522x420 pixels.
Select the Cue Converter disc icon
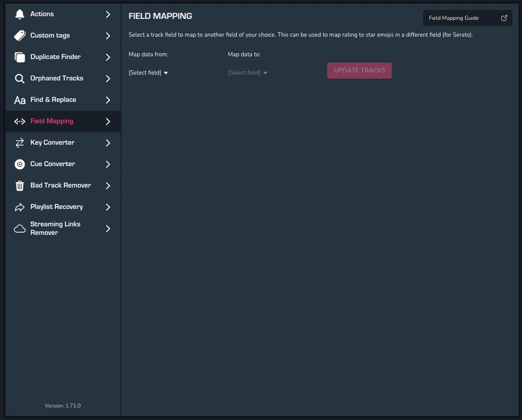click(x=20, y=164)
